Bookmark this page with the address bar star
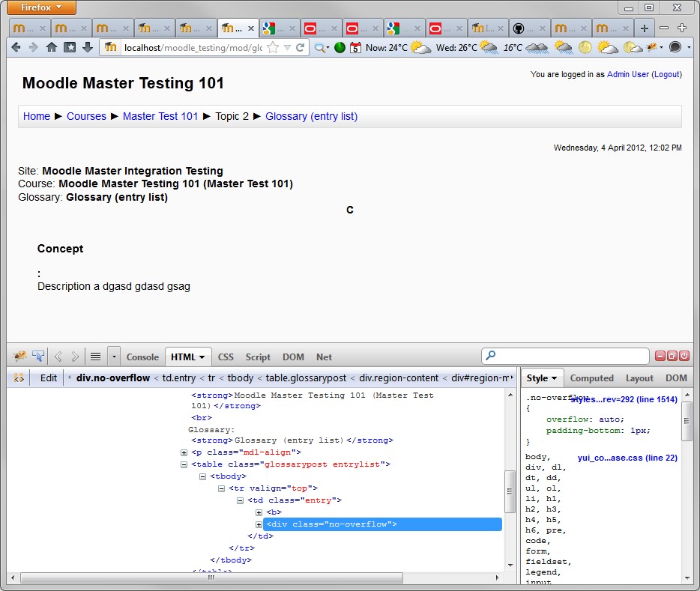 (x=273, y=48)
